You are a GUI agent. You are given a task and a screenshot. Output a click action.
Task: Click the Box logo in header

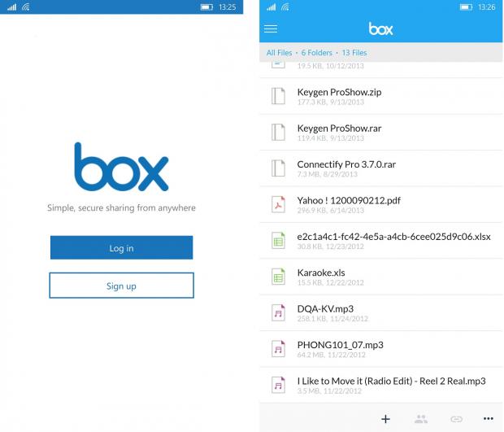point(380,29)
